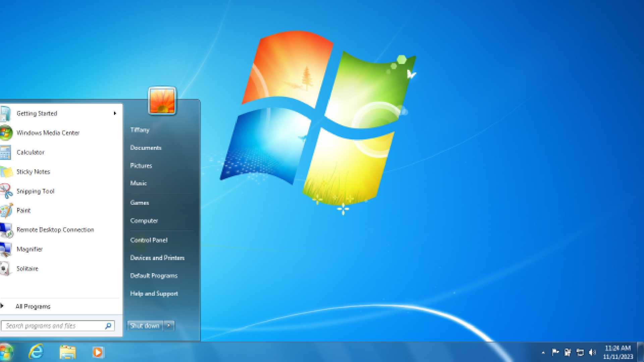Viewport: 644px width, 362px height.
Task: Open Paint from the Start menu
Action: (x=23, y=210)
